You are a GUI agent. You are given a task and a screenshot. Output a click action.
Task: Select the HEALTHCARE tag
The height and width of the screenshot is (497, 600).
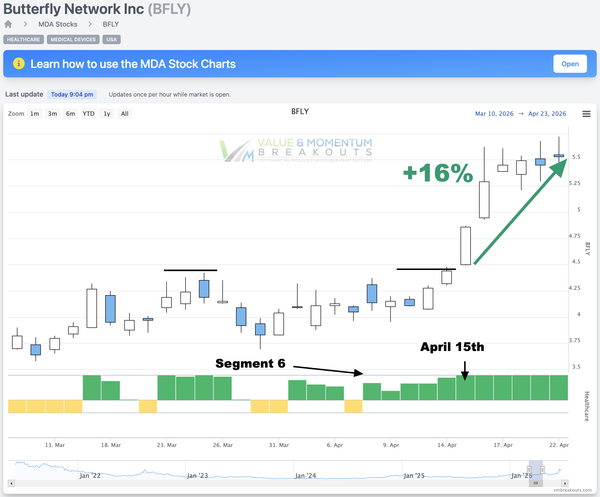tap(23, 39)
